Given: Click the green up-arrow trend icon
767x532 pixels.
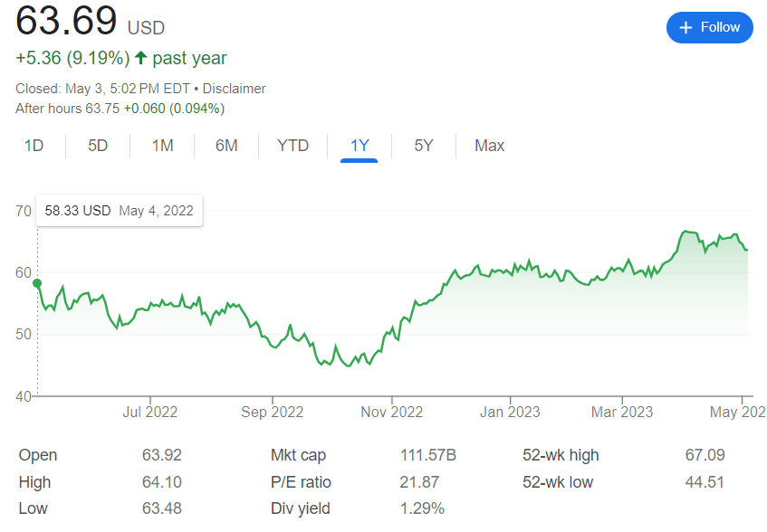Looking at the screenshot, I should (x=140, y=59).
